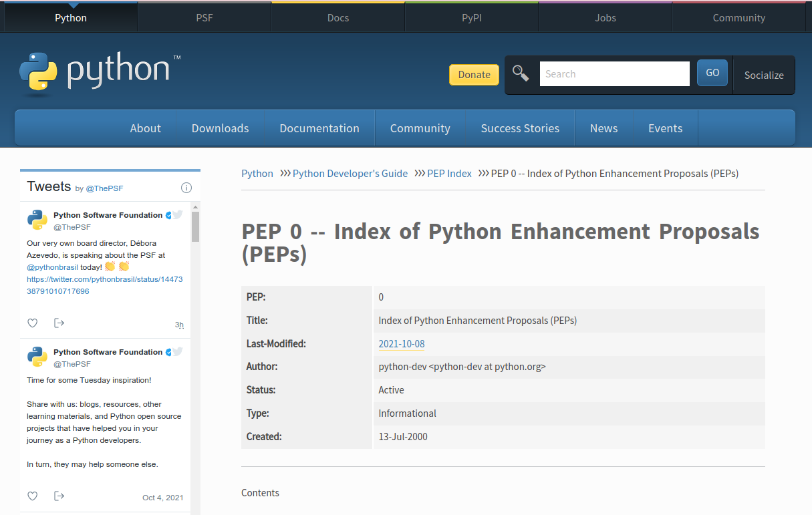Open the Success Stories menu item
This screenshot has width=812, height=515.
click(520, 128)
